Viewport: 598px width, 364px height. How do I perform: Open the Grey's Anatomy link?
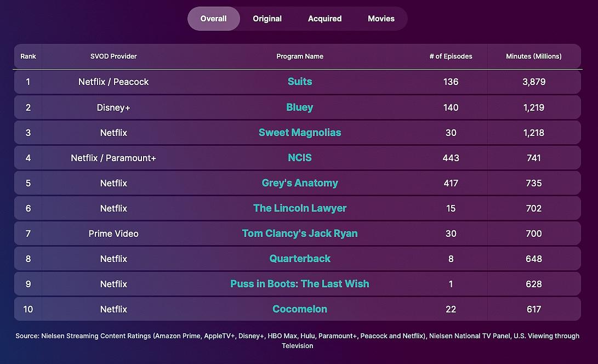[300, 183]
